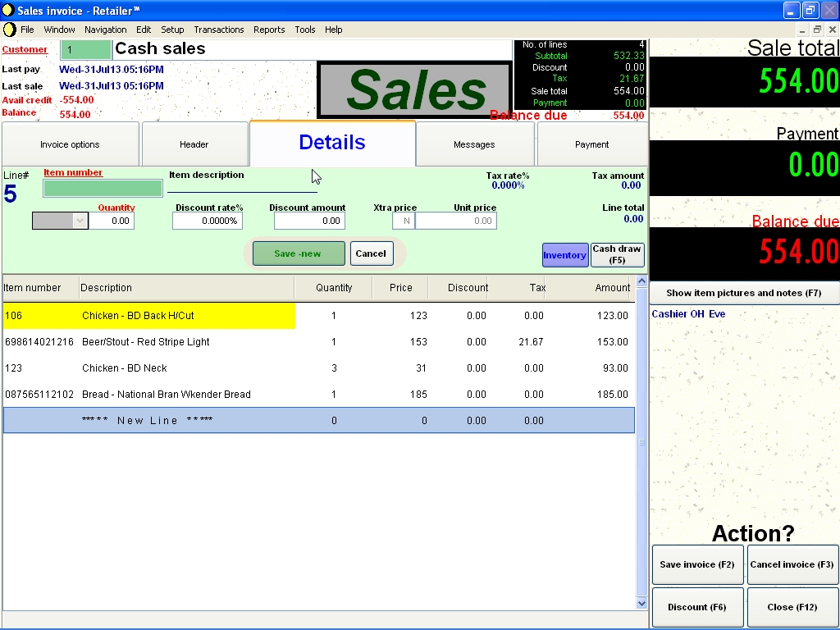Screen dimensions: 840x630
Task: Switch to the Invoice options tab
Action: tap(70, 144)
